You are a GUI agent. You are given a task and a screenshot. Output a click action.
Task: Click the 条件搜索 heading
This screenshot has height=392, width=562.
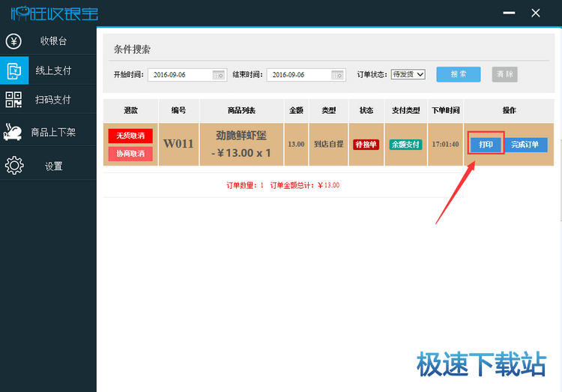tap(132, 49)
